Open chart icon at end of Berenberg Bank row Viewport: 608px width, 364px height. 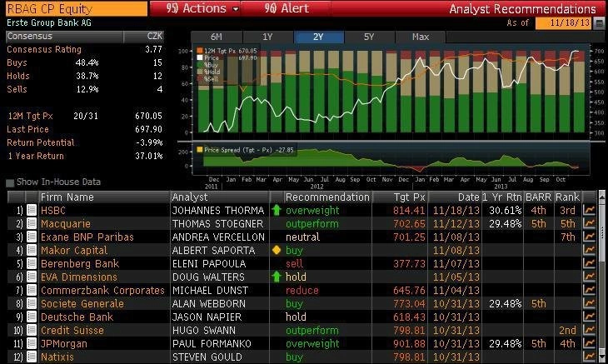[589, 263]
